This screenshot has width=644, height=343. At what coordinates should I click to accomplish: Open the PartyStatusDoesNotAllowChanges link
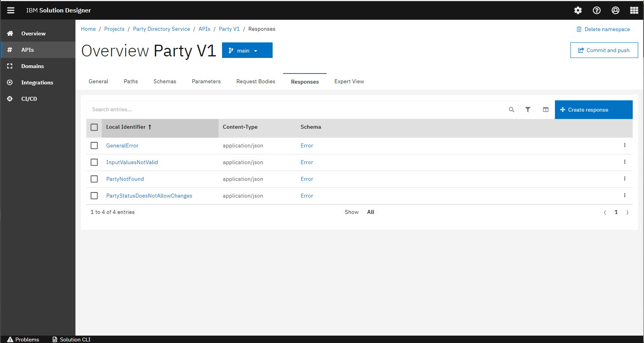coord(149,196)
